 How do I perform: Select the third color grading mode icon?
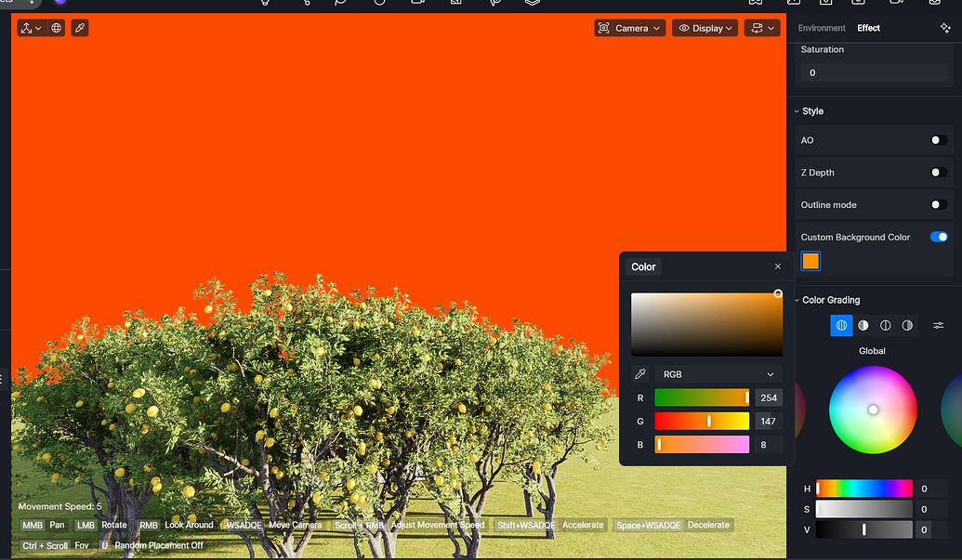click(885, 325)
